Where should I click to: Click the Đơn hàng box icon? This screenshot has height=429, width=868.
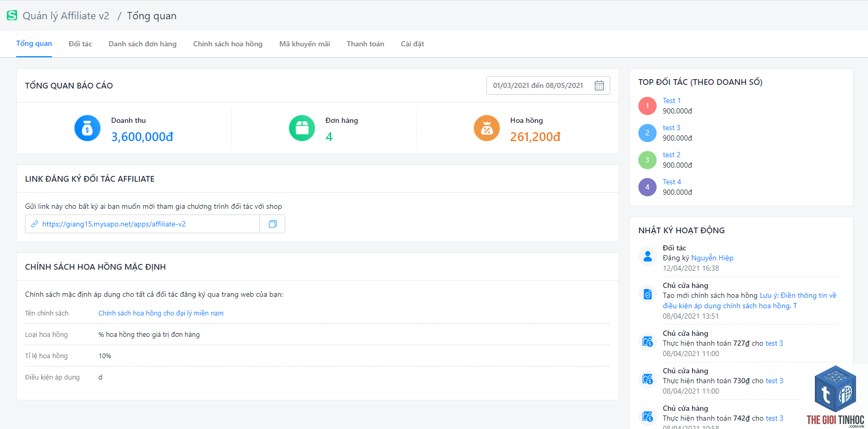coord(302,128)
